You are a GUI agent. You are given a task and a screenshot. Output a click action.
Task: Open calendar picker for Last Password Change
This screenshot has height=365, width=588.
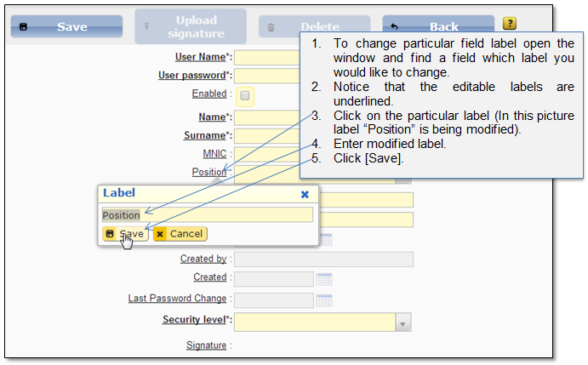click(x=323, y=299)
